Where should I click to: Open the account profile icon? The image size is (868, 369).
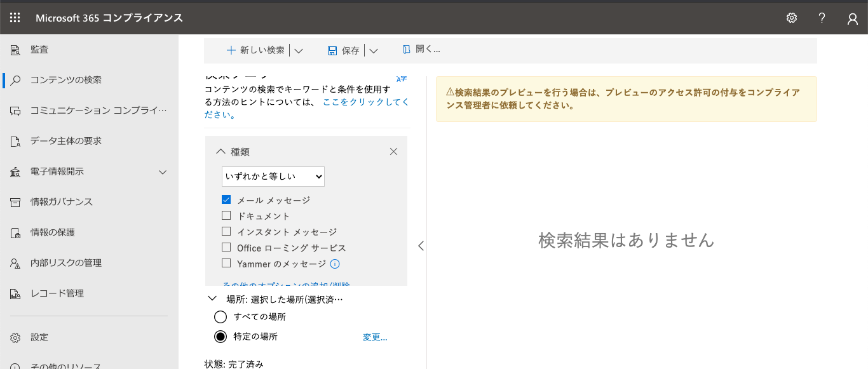[x=853, y=18]
